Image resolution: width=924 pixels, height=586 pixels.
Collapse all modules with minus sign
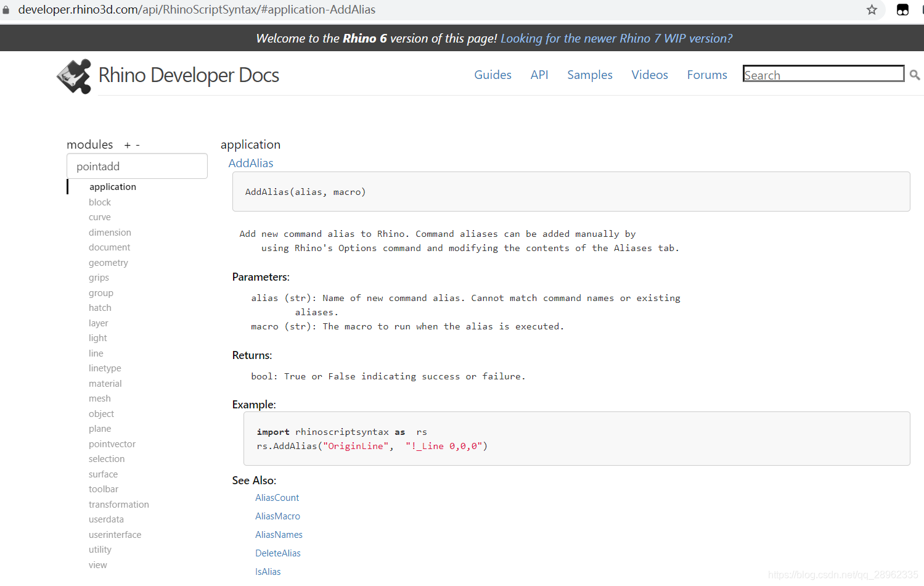pyautogui.click(x=137, y=145)
